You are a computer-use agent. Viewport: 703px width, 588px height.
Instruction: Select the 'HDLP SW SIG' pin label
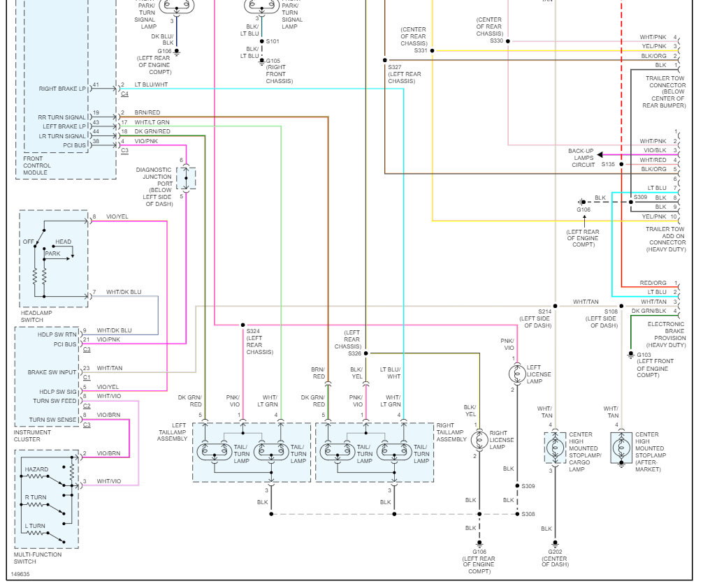(x=58, y=392)
